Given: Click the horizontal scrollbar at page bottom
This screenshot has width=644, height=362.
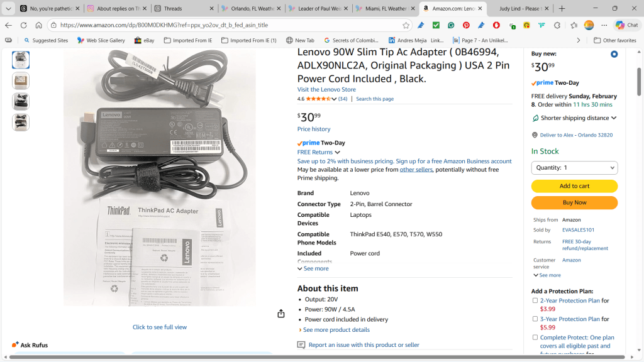Looking at the screenshot, I should point(317,357).
